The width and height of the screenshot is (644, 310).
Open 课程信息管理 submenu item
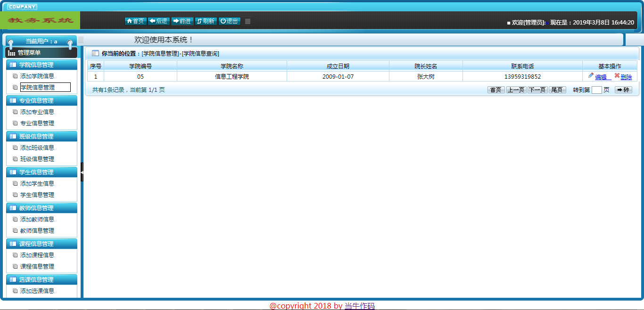[x=37, y=266]
